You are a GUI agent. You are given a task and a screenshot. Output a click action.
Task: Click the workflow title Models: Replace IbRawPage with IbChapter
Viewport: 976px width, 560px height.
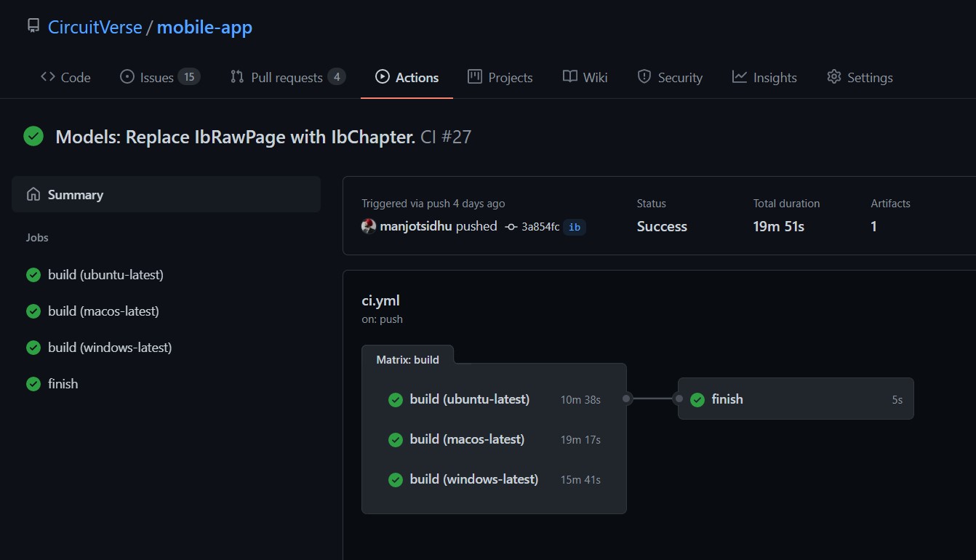(236, 137)
